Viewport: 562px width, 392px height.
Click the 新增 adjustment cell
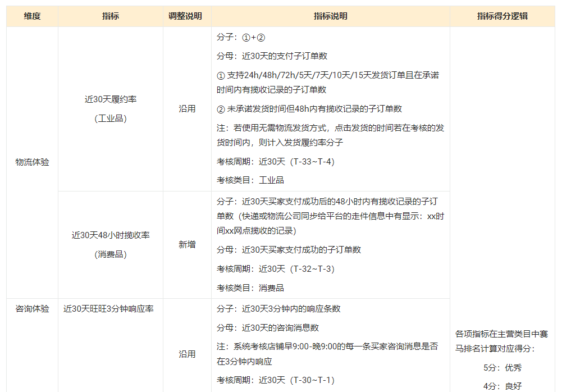tap(187, 244)
